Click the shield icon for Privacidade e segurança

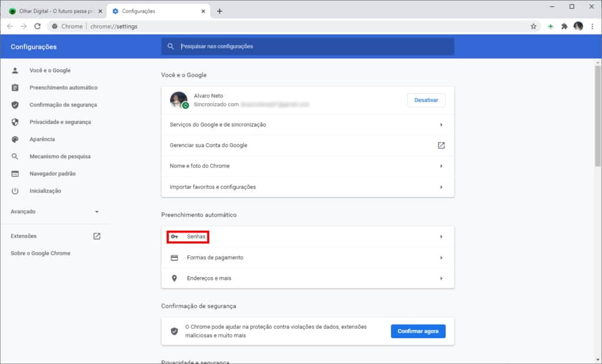pos(15,122)
